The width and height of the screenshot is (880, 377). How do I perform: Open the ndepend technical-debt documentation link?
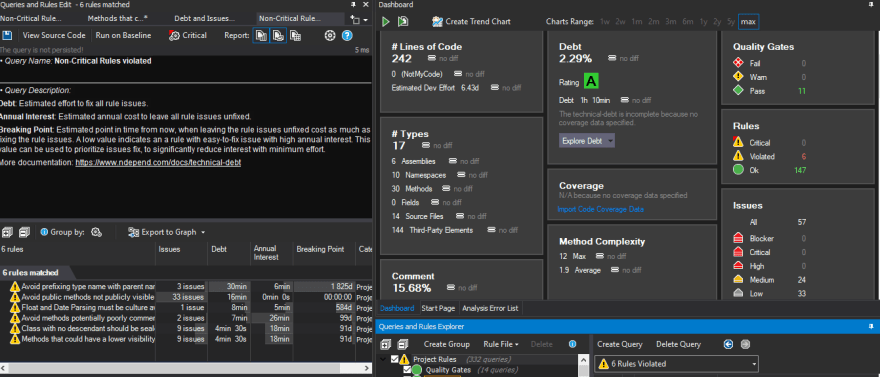pos(158,162)
